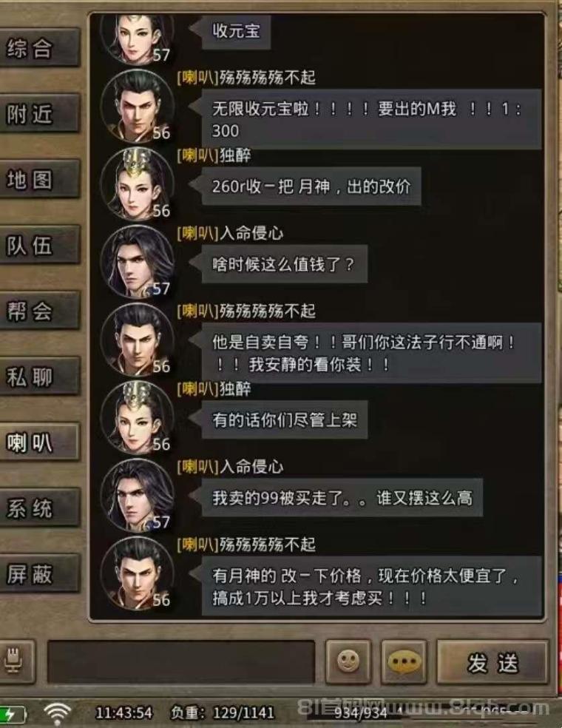View the 系统 system messages tab
Viewport: 562px width, 728px height.
pyautogui.click(x=39, y=508)
